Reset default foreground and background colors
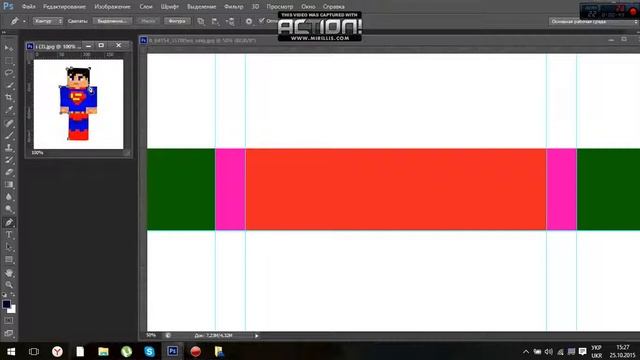Screen dimensions: 640x360 point(4,295)
